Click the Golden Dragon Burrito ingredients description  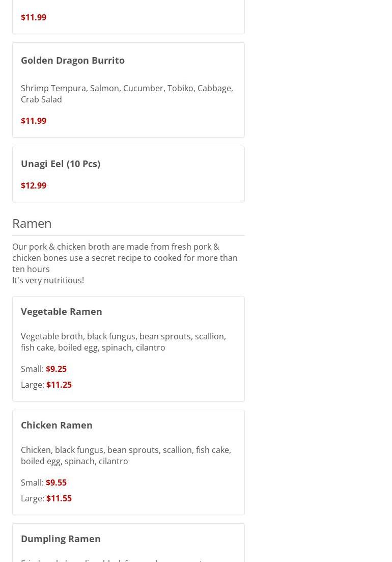[x=127, y=94]
